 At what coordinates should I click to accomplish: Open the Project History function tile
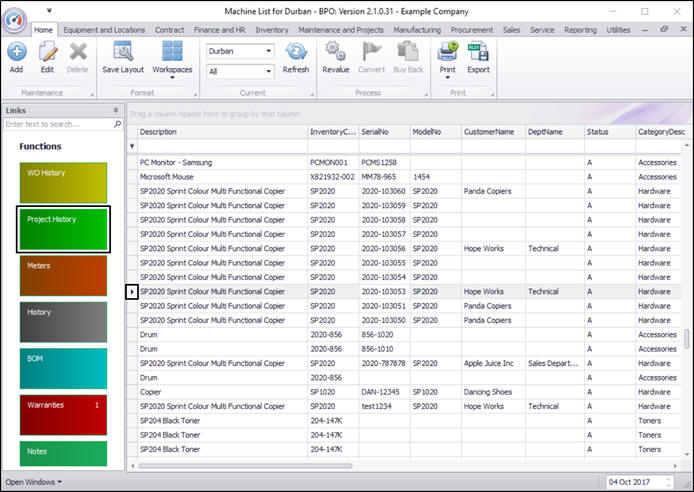click(x=63, y=228)
